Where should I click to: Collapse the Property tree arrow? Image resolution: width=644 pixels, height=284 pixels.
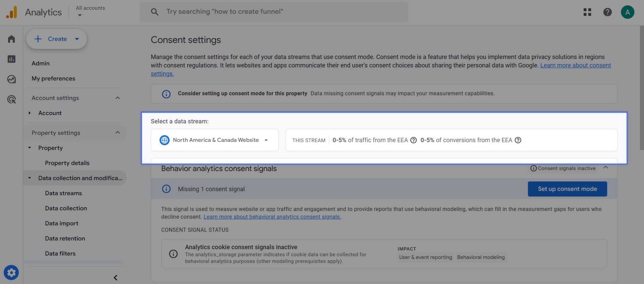click(30, 148)
